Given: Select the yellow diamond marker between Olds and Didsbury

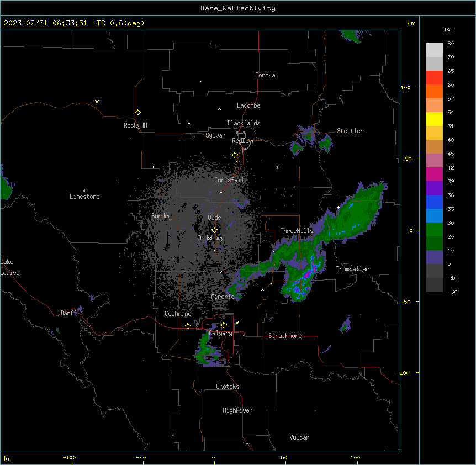Looking at the screenshot, I should [x=214, y=230].
